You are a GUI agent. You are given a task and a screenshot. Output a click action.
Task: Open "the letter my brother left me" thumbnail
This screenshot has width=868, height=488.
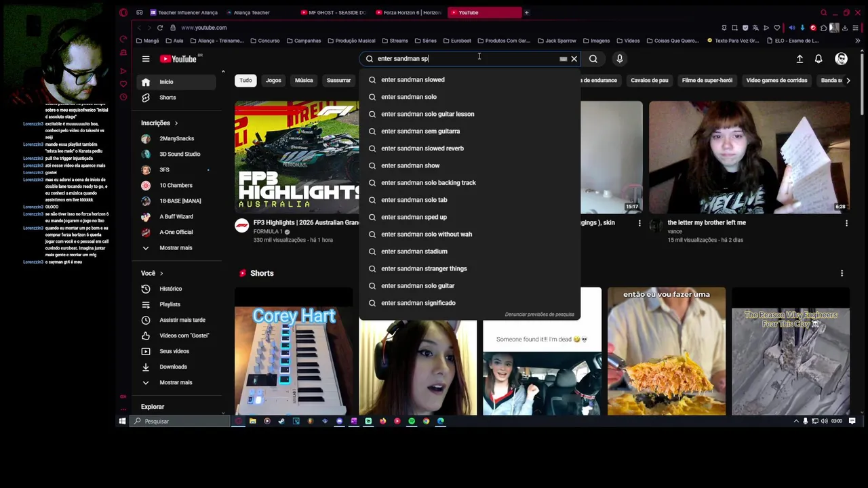pyautogui.click(x=749, y=157)
